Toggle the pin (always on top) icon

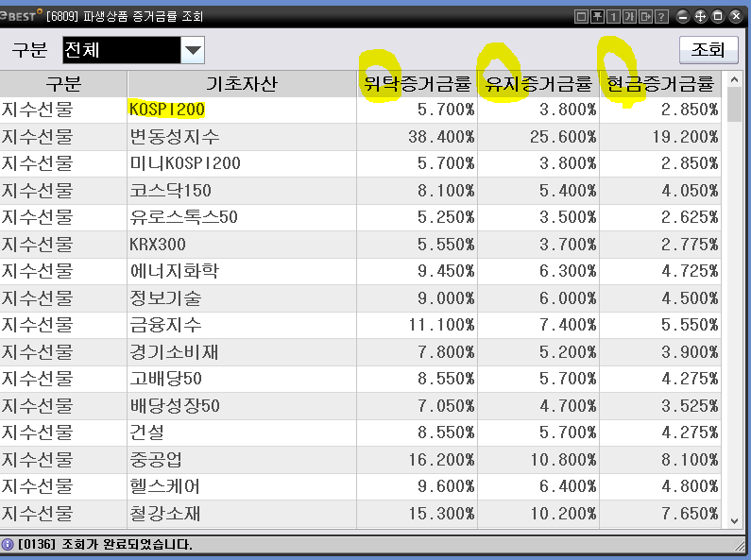597,17
